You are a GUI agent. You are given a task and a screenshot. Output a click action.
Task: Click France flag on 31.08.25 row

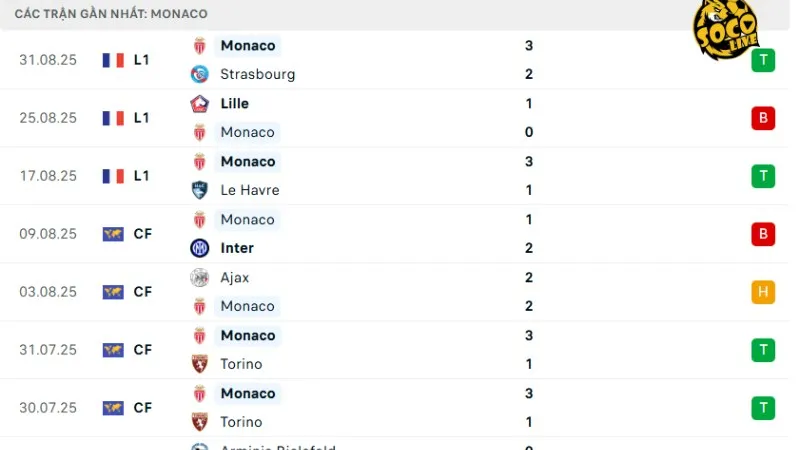[x=113, y=60]
